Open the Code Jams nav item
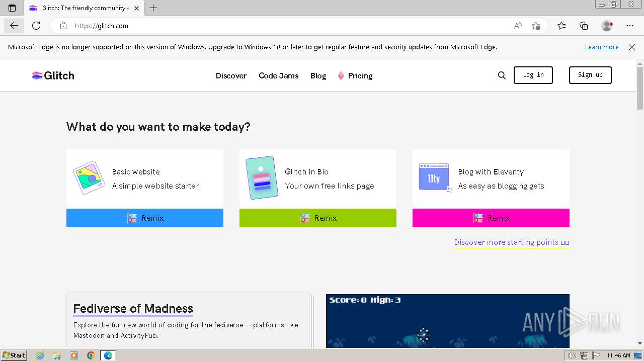The image size is (644, 362). pyautogui.click(x=279, y=75)
